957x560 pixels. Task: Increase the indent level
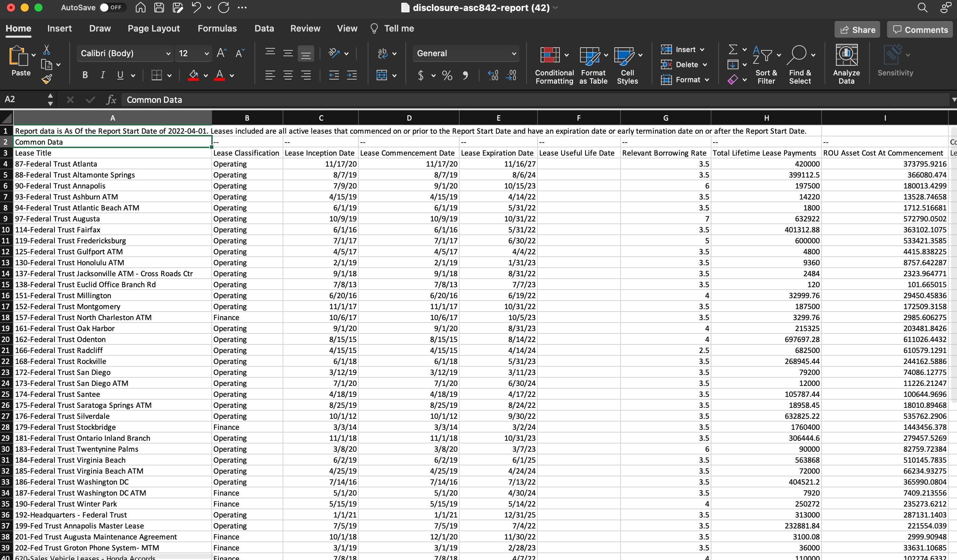pos(352,75)
